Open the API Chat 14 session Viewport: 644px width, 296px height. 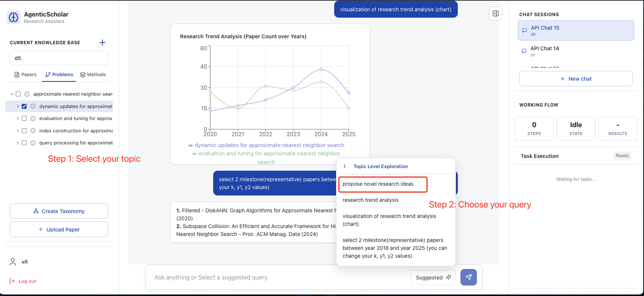(576, 51)
